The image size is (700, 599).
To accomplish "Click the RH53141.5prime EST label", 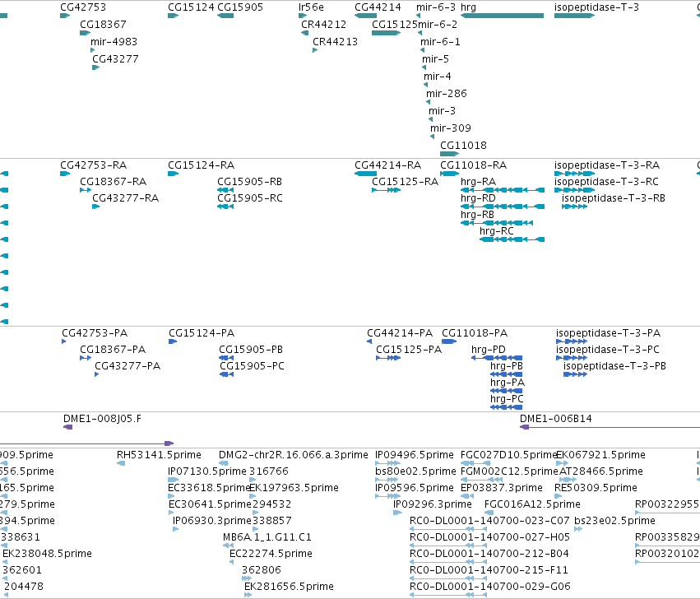I will 159,455.
